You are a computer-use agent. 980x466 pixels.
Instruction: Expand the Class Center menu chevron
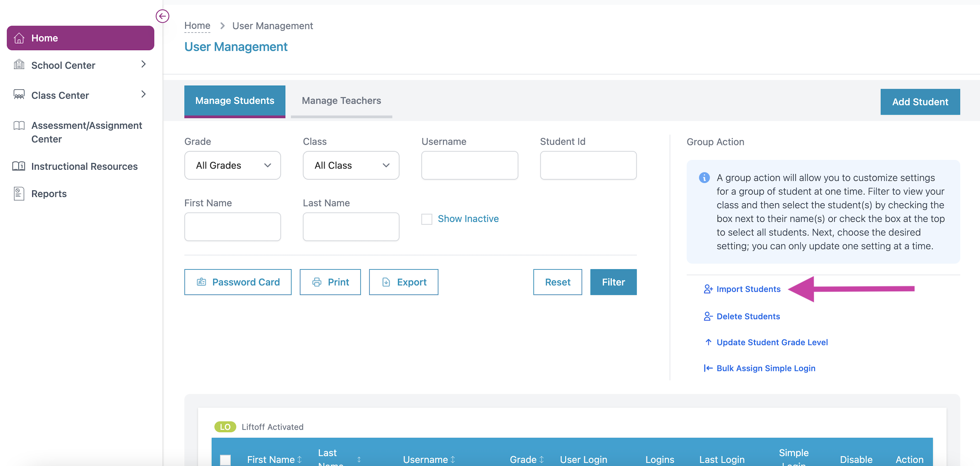click(x=143, y=94)
